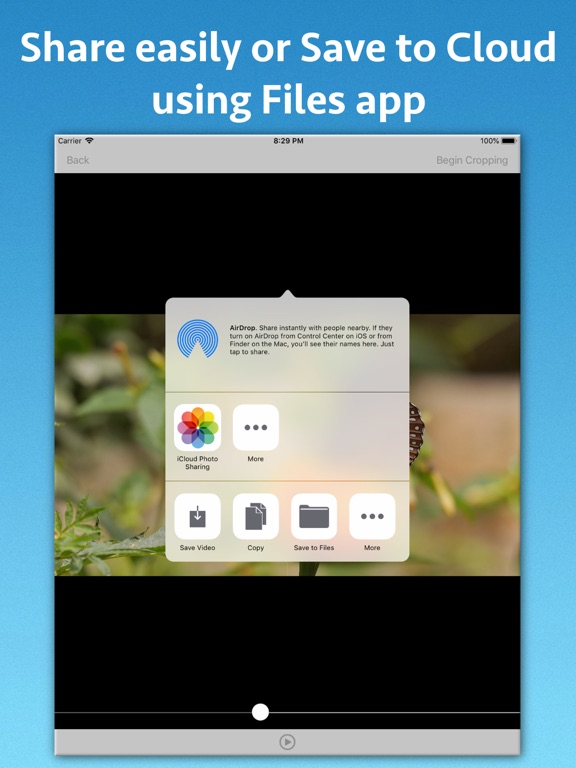Tap Save to Files folder icon

pyautogui.click(x=314, y=516)
